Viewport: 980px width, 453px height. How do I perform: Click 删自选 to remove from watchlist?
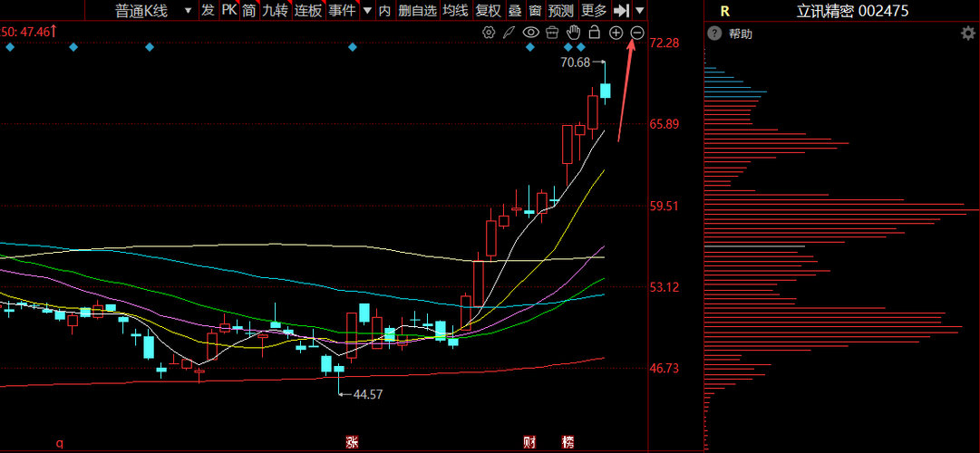417,11
